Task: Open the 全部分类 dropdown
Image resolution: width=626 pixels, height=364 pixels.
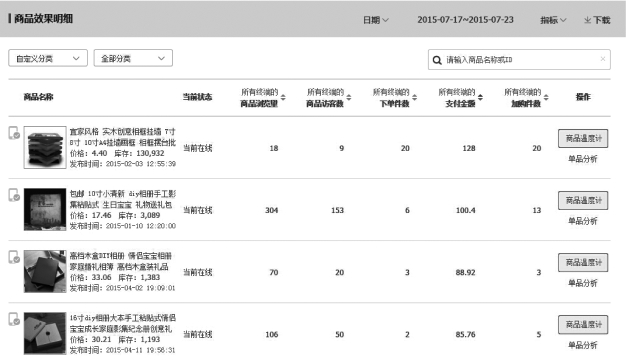Action: click(133, 58)
